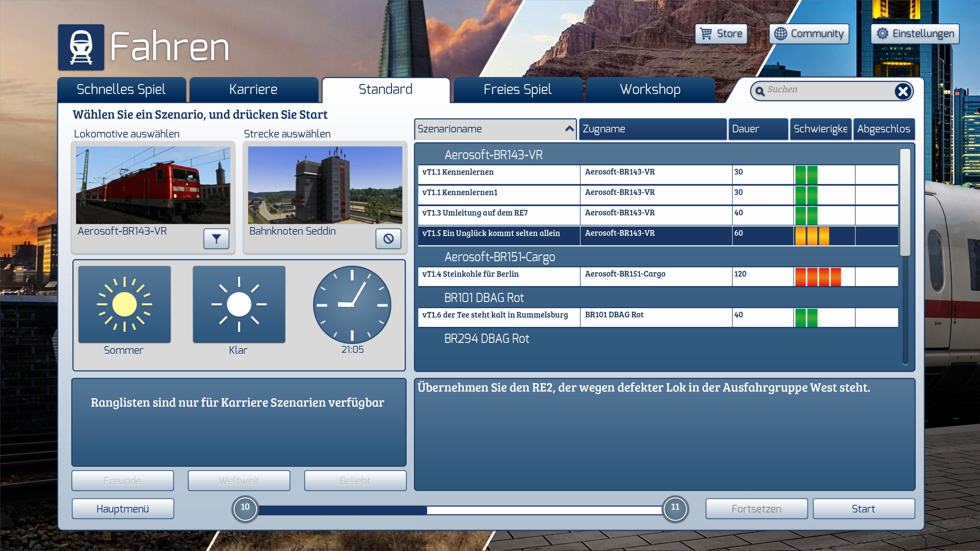
Task: Open Community via the globe icon
Action: (780, 33)
